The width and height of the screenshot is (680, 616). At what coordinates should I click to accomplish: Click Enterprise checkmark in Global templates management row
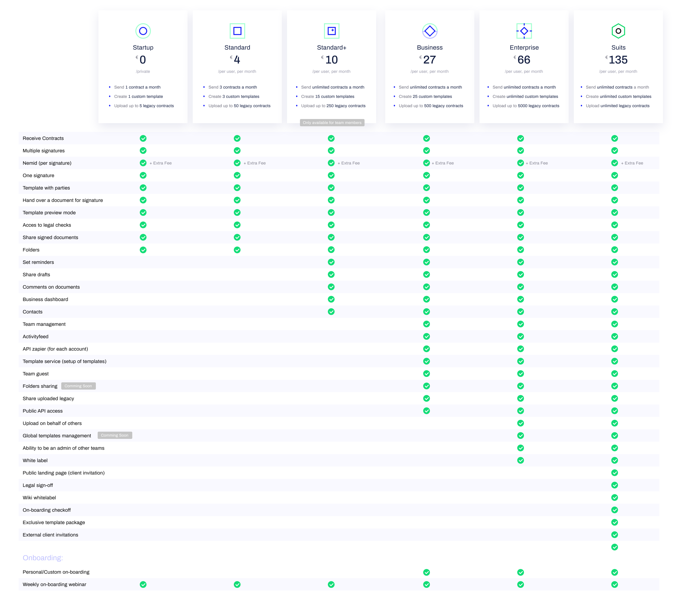(x=520, y=436)
